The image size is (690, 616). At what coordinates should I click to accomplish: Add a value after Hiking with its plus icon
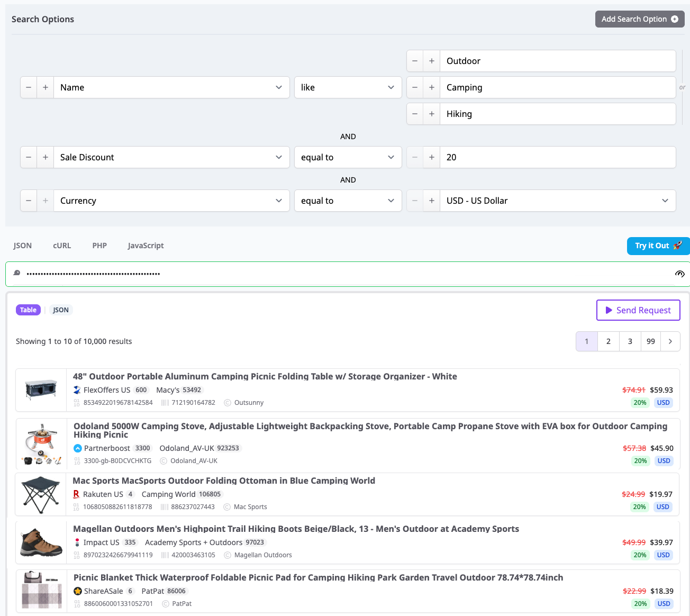point(432,114)
